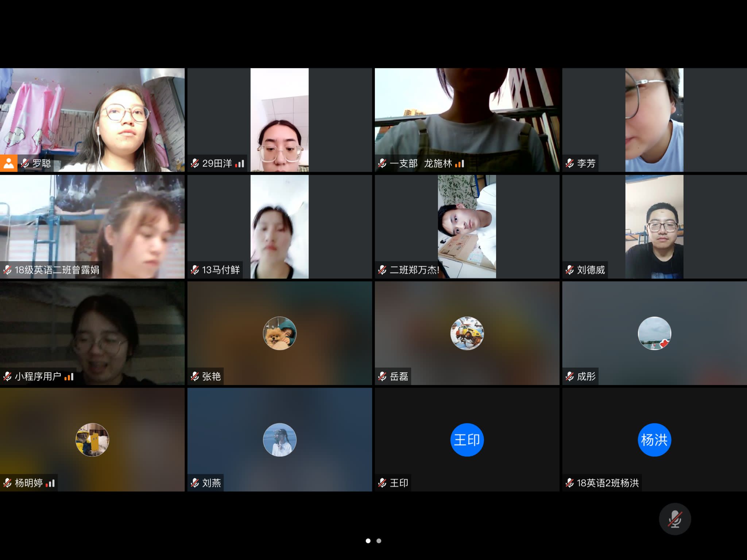Click the name label 李芳
The image size is (747, 560).
586,163
